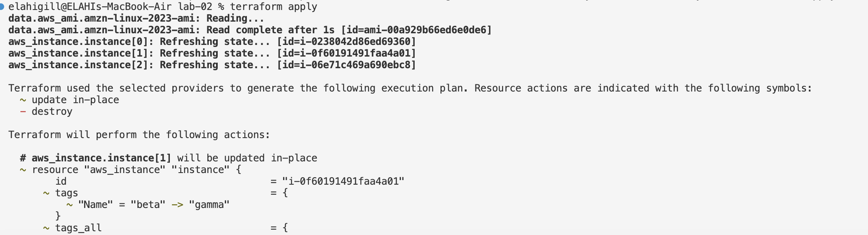Image resolution: width=868 pixels, height=235 pixels.
Task: Click the tilde before "Name" tag change
Action: click(70, 205)
